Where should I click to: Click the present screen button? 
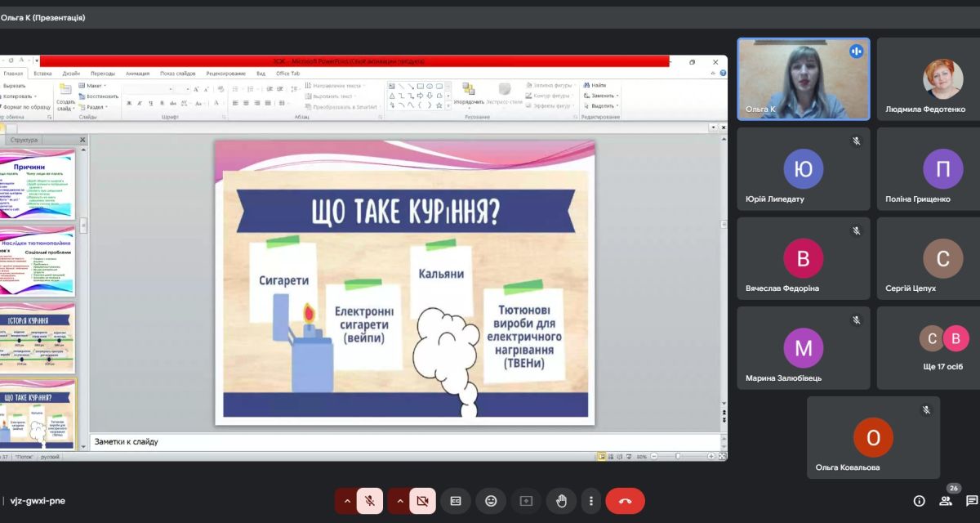[x=526, y=501]
